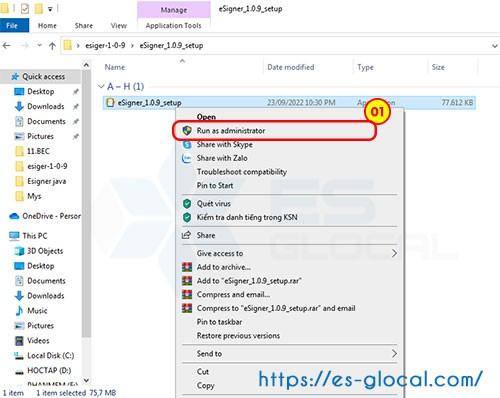
Task: Open esiger-1-0-9 folder in Quick access
Action: click(x=47, y=166)
